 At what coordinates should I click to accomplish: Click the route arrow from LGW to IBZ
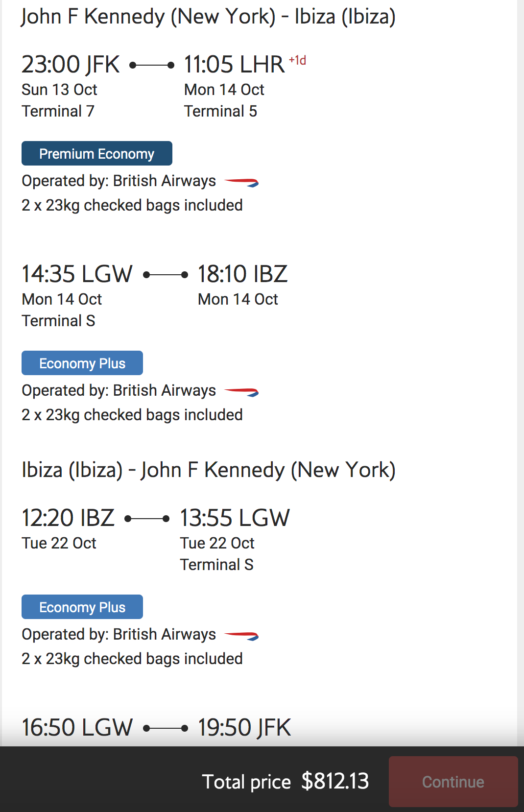click(166, 275)
